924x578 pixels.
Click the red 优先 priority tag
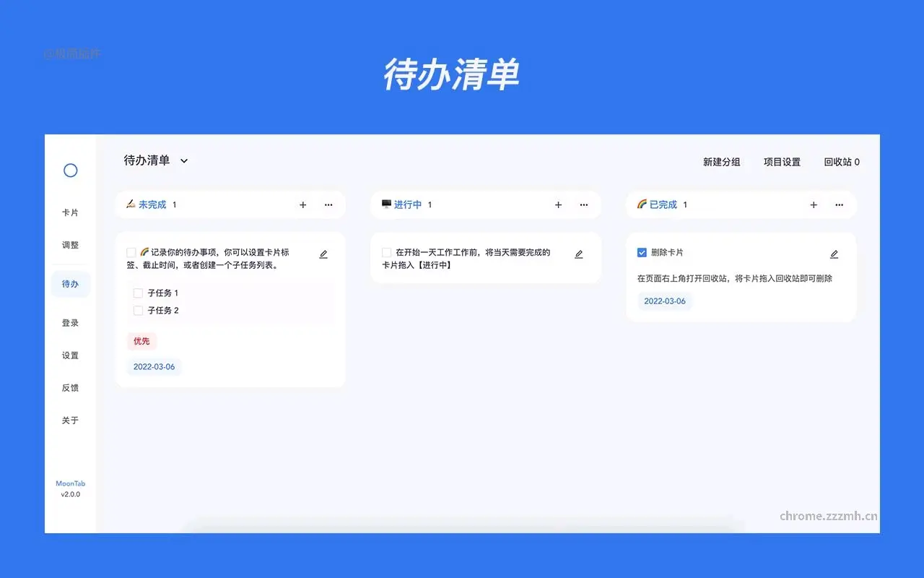click(x=141, y=340)
